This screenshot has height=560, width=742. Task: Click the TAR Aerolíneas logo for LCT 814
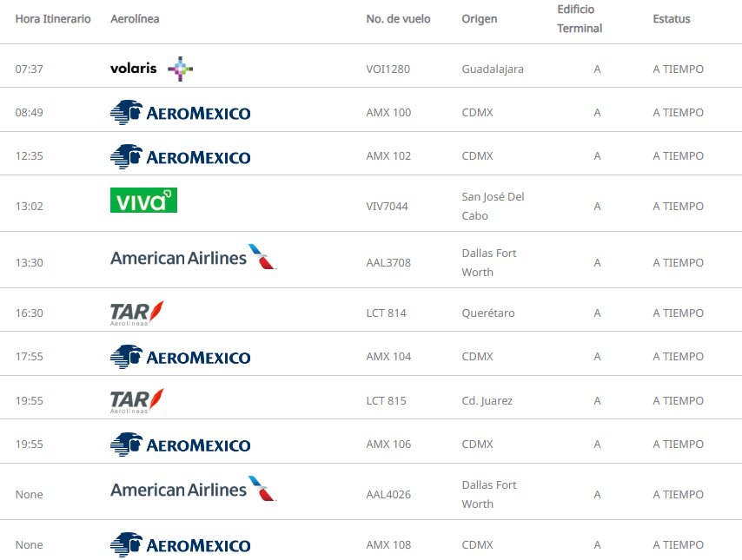136,313
